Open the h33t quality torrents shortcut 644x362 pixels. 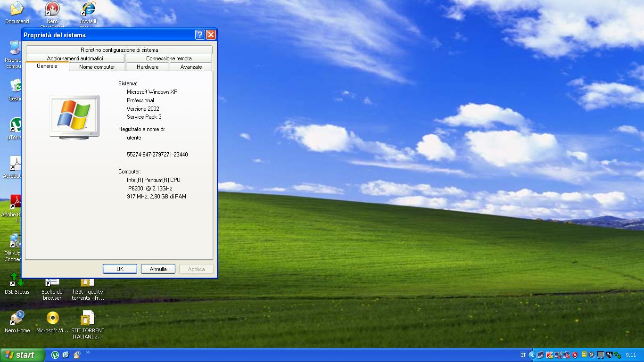[x=88, y=289]
